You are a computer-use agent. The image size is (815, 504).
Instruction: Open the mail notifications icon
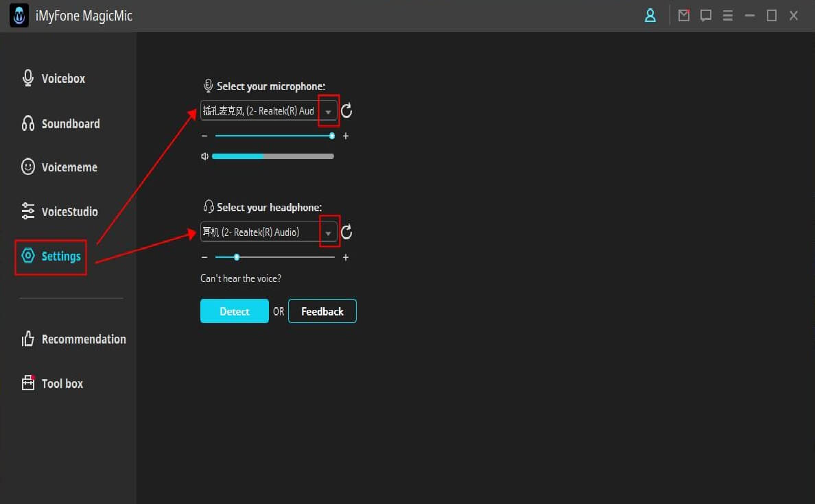pos(684,15)
